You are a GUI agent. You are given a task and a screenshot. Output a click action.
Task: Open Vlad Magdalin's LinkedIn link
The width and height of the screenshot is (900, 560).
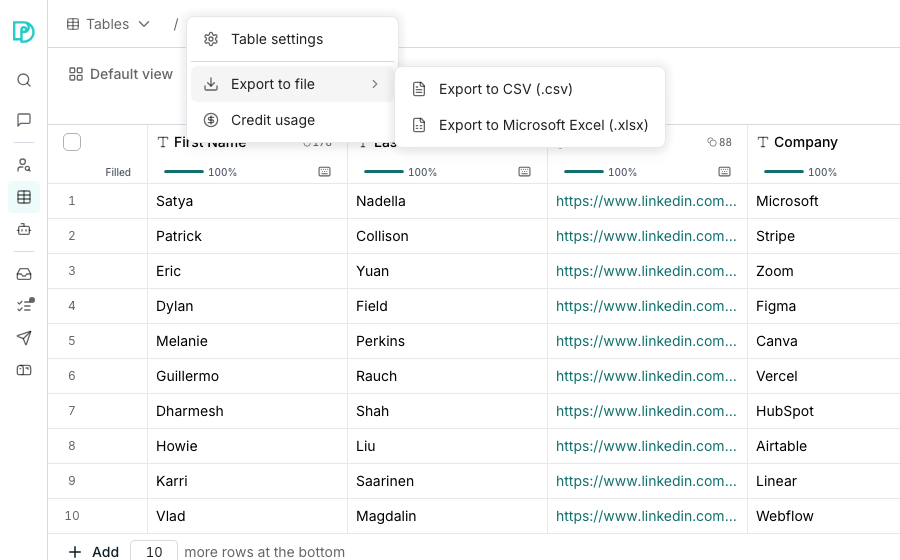(x=646, y=516)
